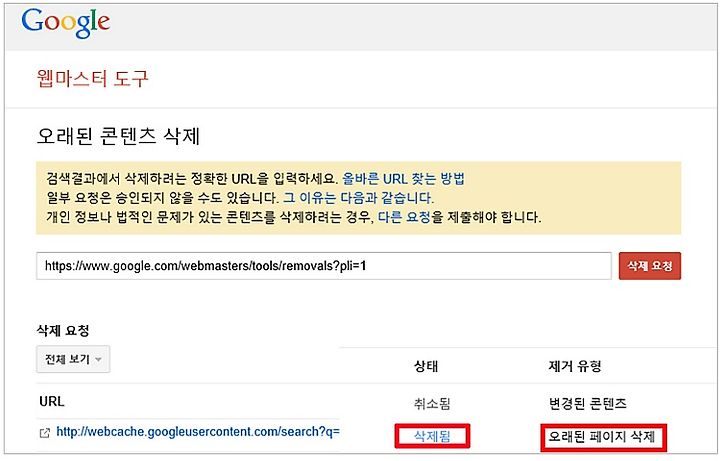
Task: Click the 삭제 요청 section heading
Action: tap(63, 330)
